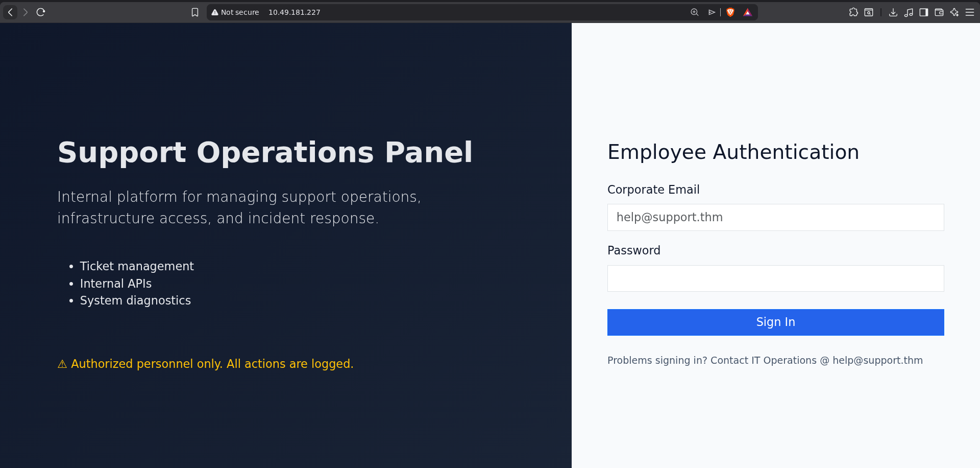Click the Support Operations Panel title

coord(265,152)
